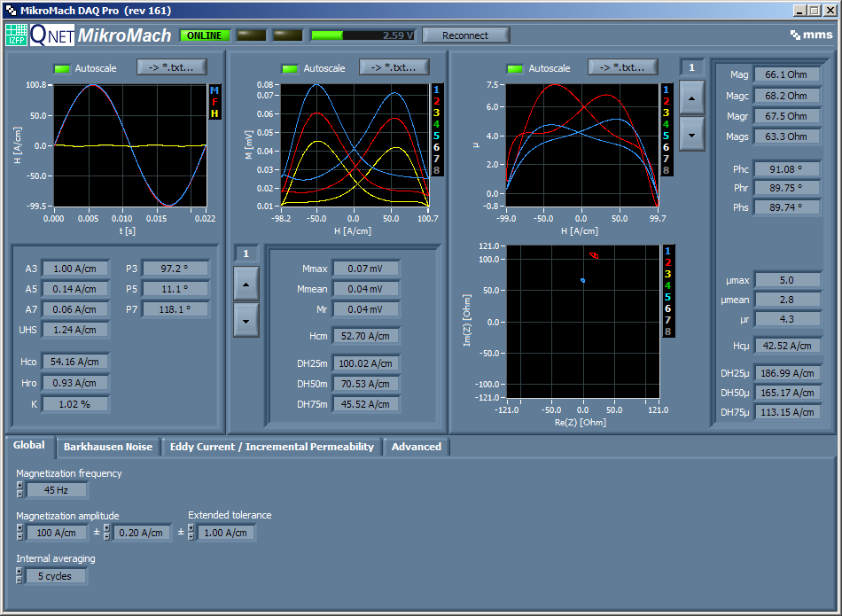This screenshot has width=842, height=616.
Task: Select legend entry 1 of the Im(Z) plot
Action: (x=667, y=251)
